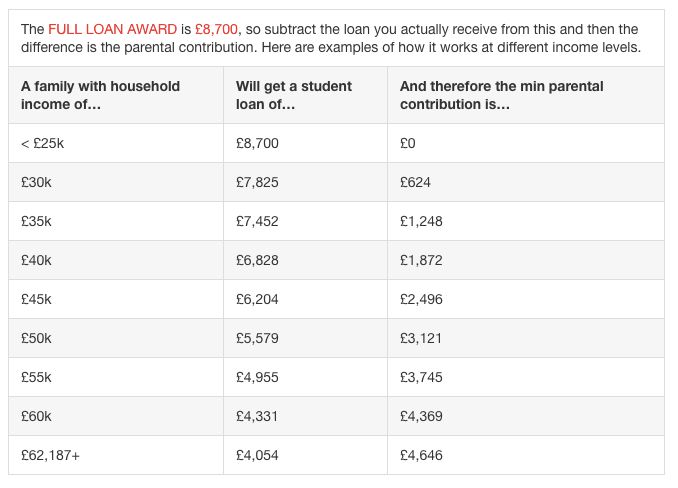Select the £55k income row
The height and width of the screenshot is (488, 678).
pos(336,377)
